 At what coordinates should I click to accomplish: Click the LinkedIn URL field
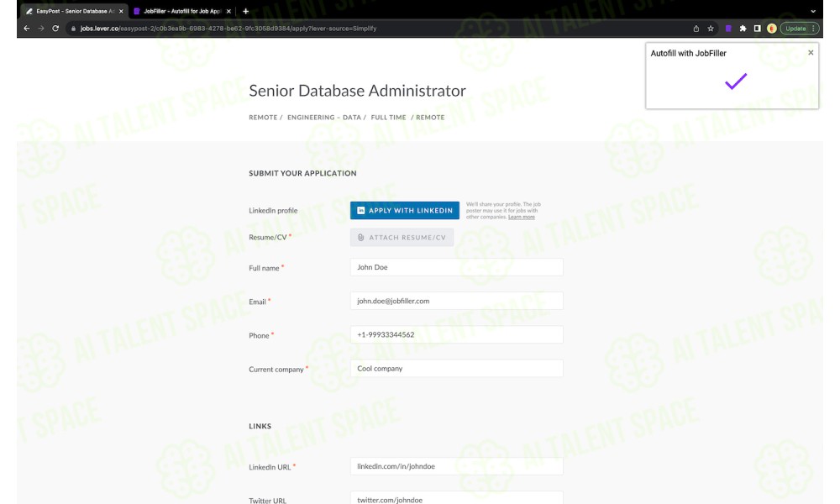coord(456,466)
